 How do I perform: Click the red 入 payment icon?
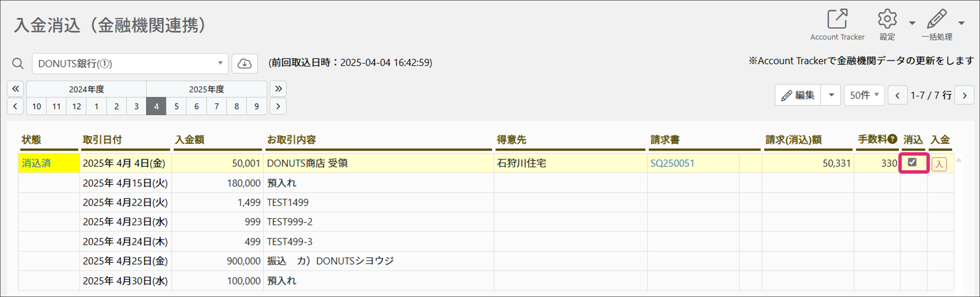pos(939,164)
